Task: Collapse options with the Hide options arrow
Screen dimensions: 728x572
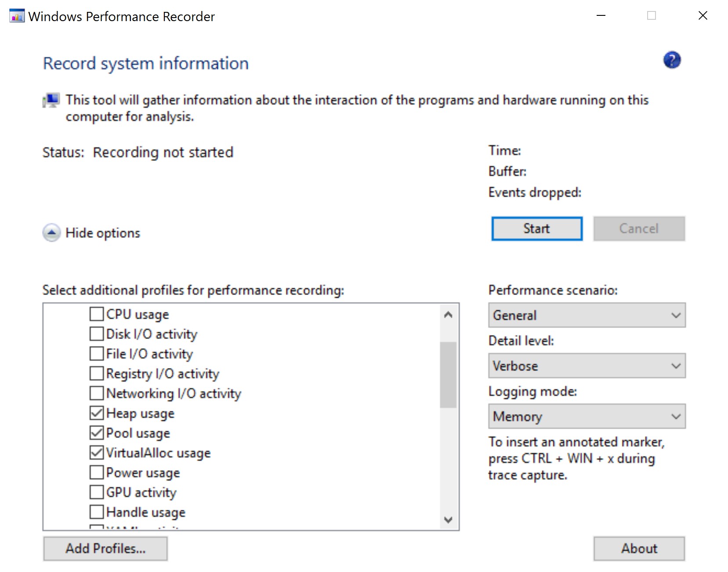Action: click(51, 233)
